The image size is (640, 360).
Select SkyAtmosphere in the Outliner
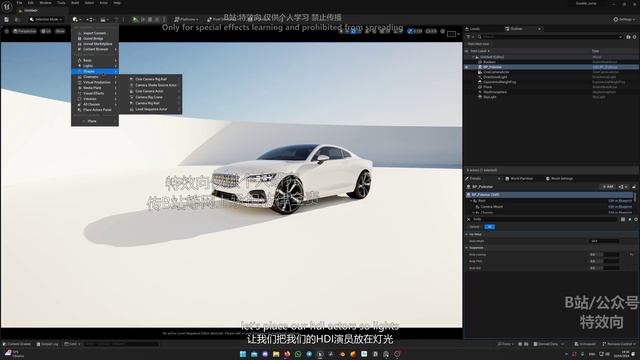click(x=495, y=92)
